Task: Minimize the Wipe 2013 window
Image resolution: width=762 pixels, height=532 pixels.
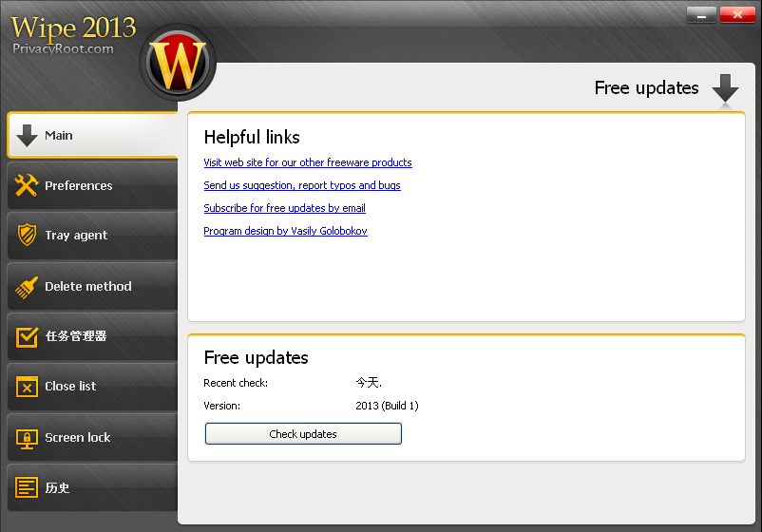Action: click(x=701, y=15)
